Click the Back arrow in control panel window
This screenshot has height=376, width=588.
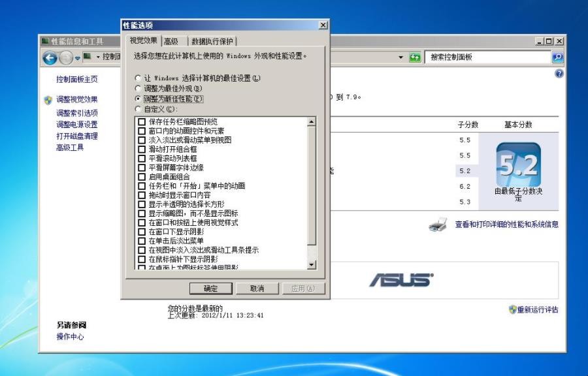point(50,57)
